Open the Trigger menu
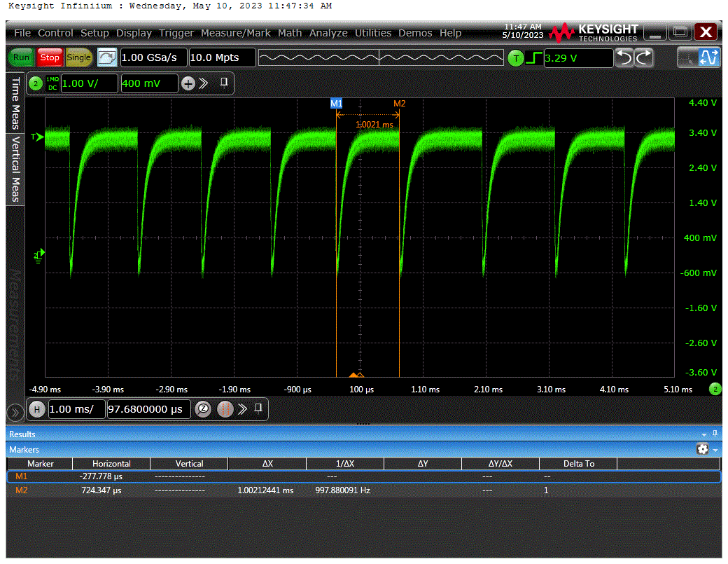Screen dimensions: 728x564 pyautogui.click(x=176, y=33)
